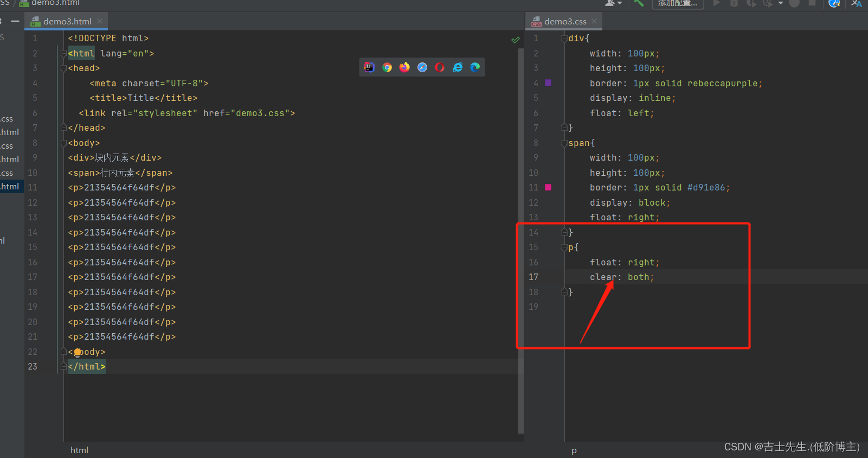Click the <span>行内元素</span> line
Viewport: 868px width, 458px height.
coord(120,173)
